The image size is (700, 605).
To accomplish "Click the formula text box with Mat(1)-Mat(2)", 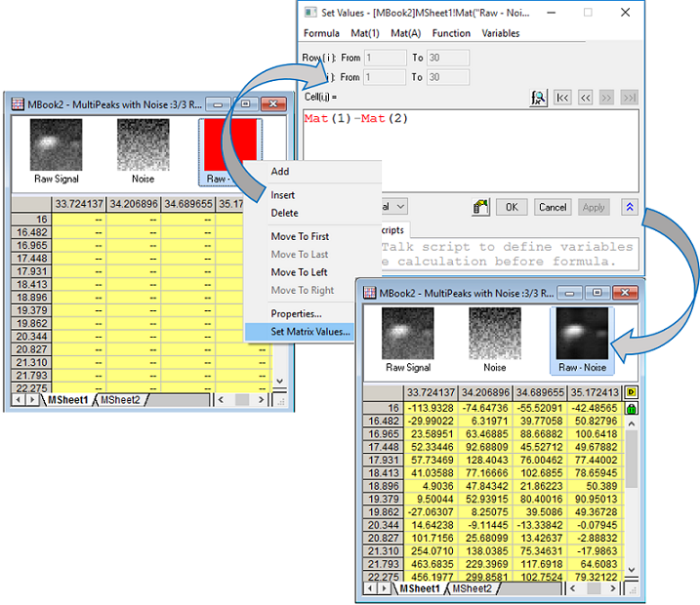I will click(x=469, y=146).
